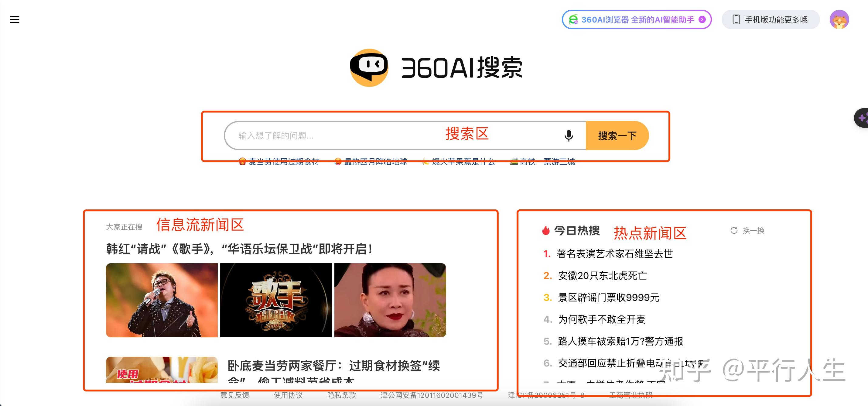Image resolution: width=868 pixels, height=406 pixels.
Task: Click the McDonald's fries article thumbnail
Action: click(162, 370)
